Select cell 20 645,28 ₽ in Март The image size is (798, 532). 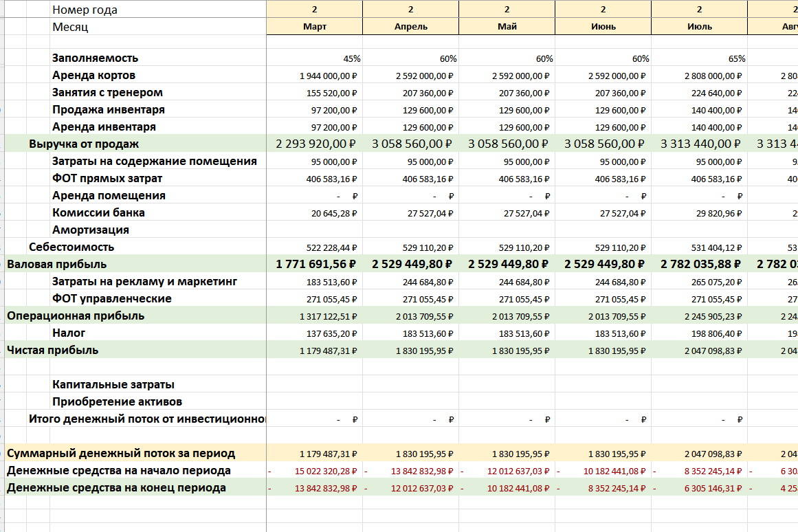tap(315, 213)
